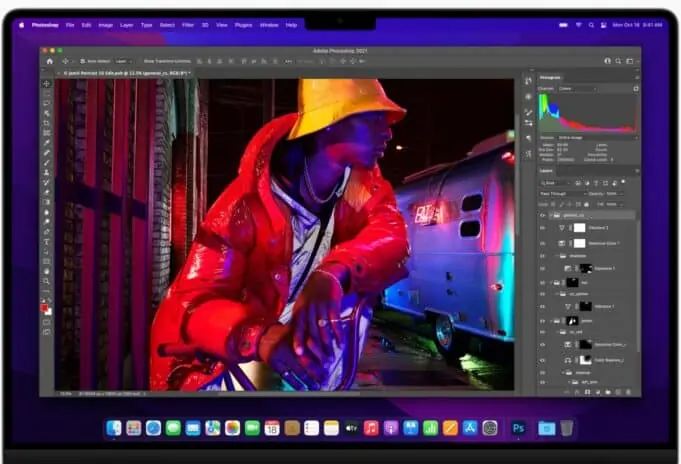Screen dimensions: 681x464
Task: Open the Histogram panel menu
Action: click(637, 78)
